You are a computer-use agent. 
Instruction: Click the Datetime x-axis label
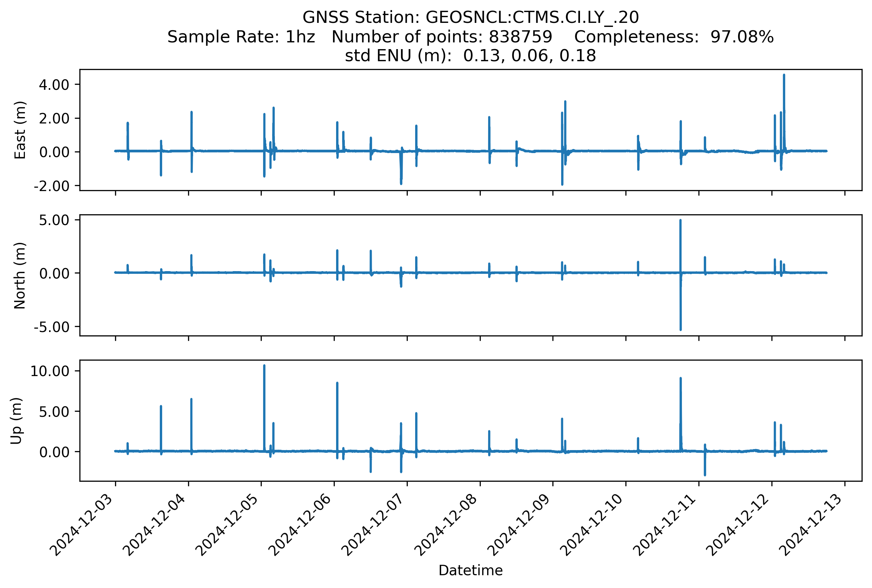[x=470, y=571]
